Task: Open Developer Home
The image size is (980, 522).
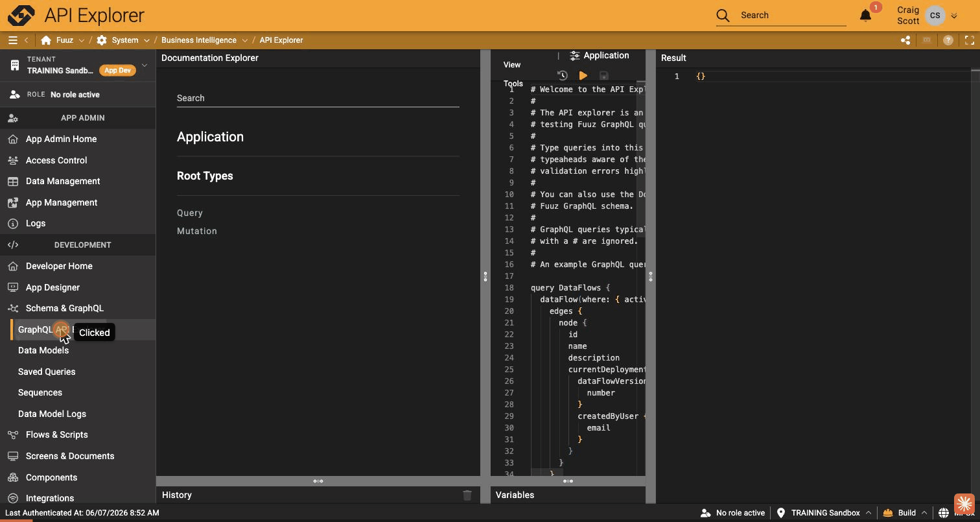Action: tap(59, 267)
